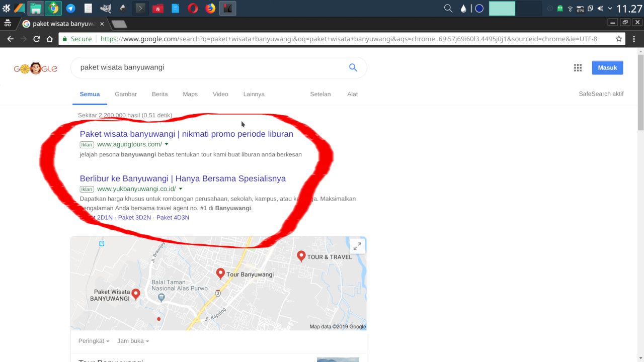Open the Google apps grid
This screenshot has height=362, width=644.
coord(578,68)
